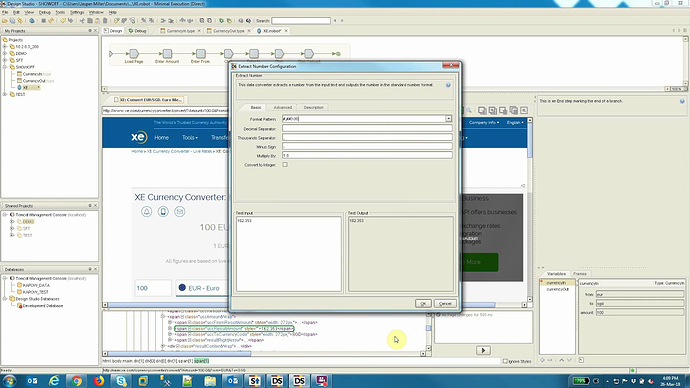Click the help icon in End step description panel

[x=682, y=101]
